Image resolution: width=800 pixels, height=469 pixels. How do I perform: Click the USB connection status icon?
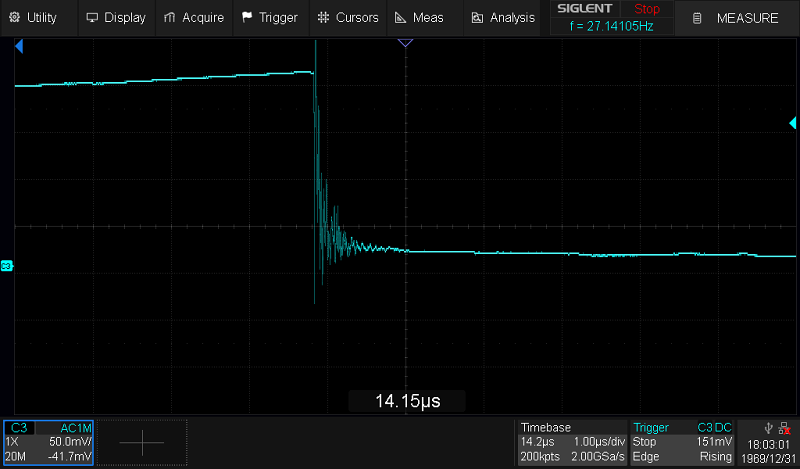[767, 427]
